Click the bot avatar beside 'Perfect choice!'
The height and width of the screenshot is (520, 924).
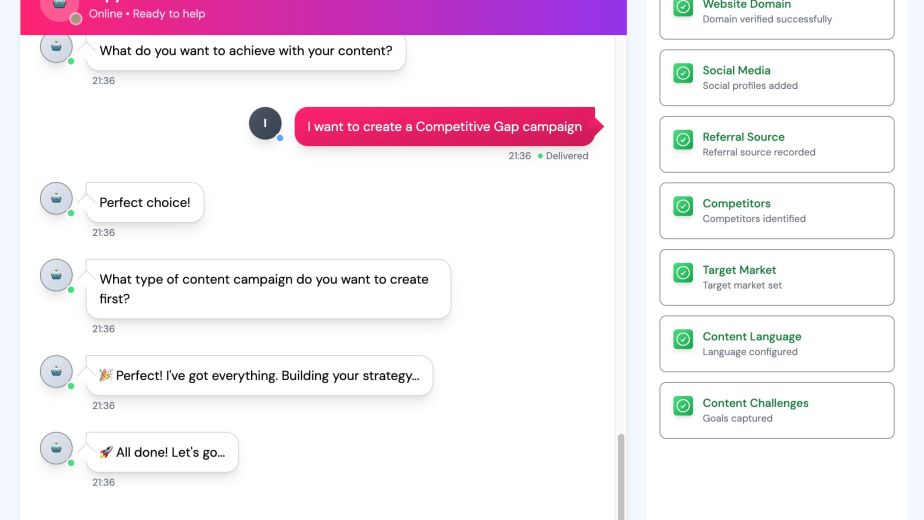[x=56, y=198]
